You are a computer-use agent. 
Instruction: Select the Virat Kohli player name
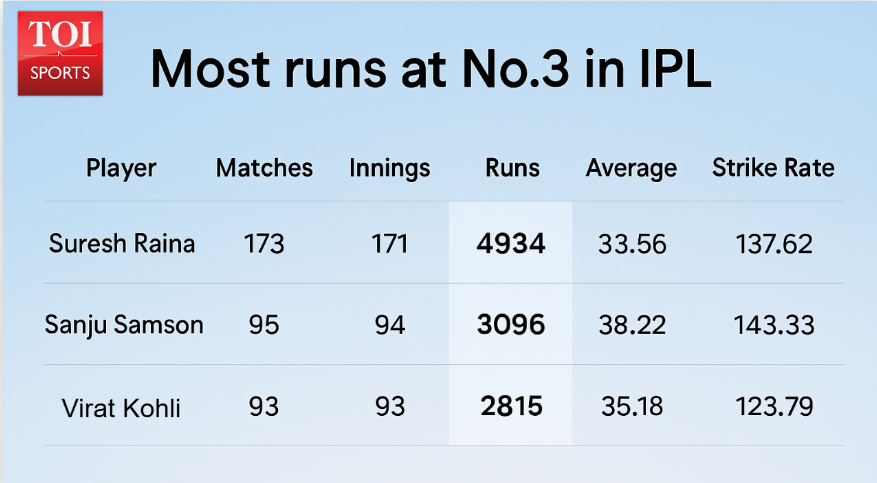(x=122, y=406)
